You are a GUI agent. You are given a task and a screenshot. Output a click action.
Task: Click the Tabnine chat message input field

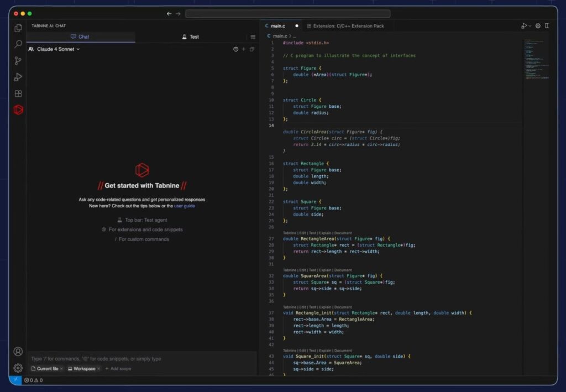[x=142, y=359]
